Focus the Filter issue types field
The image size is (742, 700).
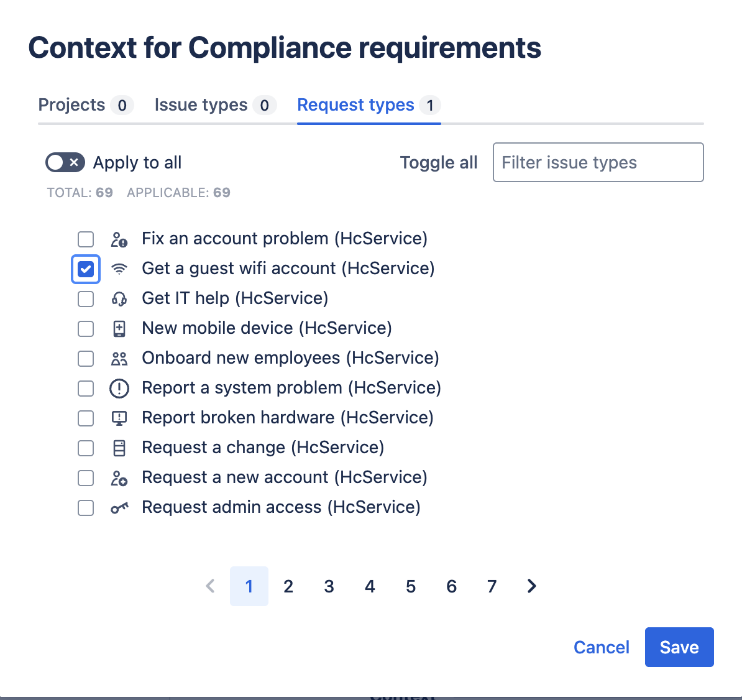pos(598,162)
